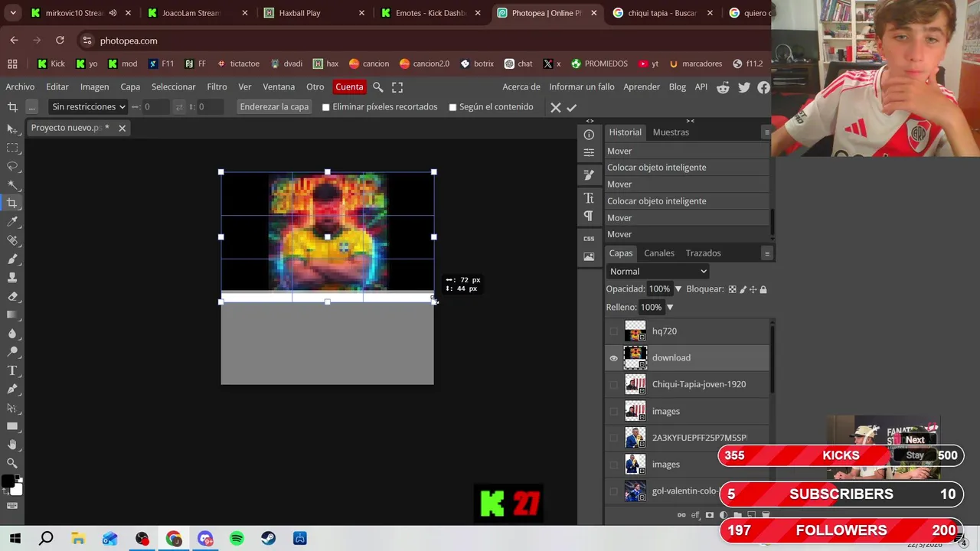The height and width of the screenshot is (551, 980).
Task: Select the Gradient tool
Action: coord(12,315)
